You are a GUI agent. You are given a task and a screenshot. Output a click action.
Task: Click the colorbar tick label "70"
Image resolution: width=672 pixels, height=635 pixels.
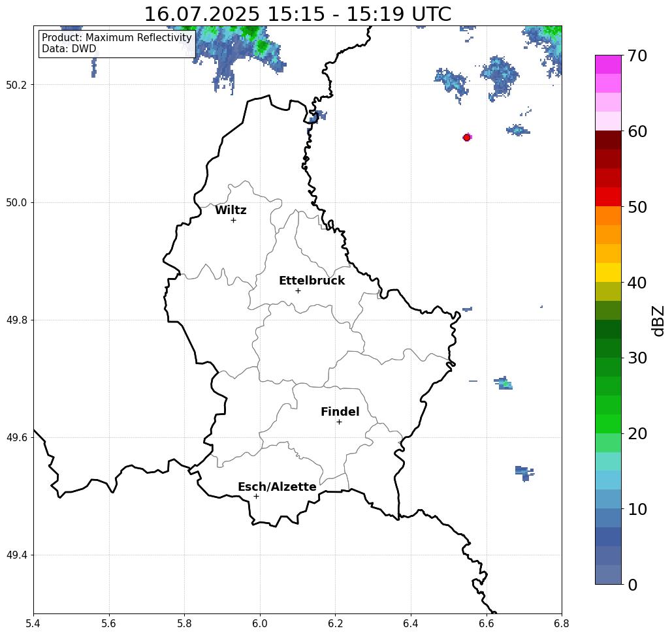pos(637,55)
